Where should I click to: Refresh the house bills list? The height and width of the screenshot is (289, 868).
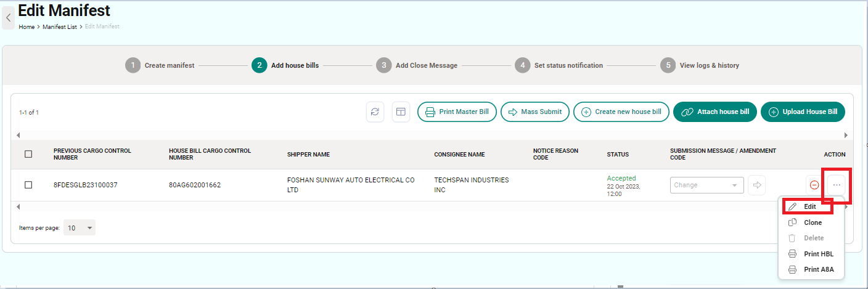click(x=375, y=112)
